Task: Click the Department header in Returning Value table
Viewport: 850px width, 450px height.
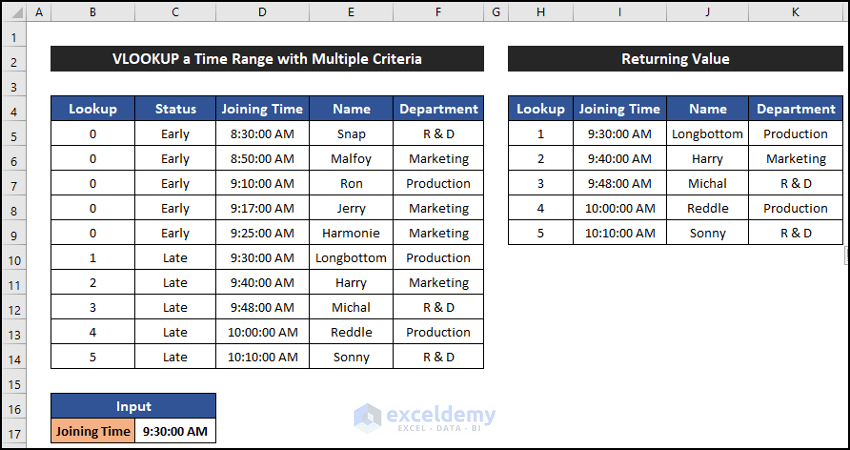Action: [x=795, y=109]
